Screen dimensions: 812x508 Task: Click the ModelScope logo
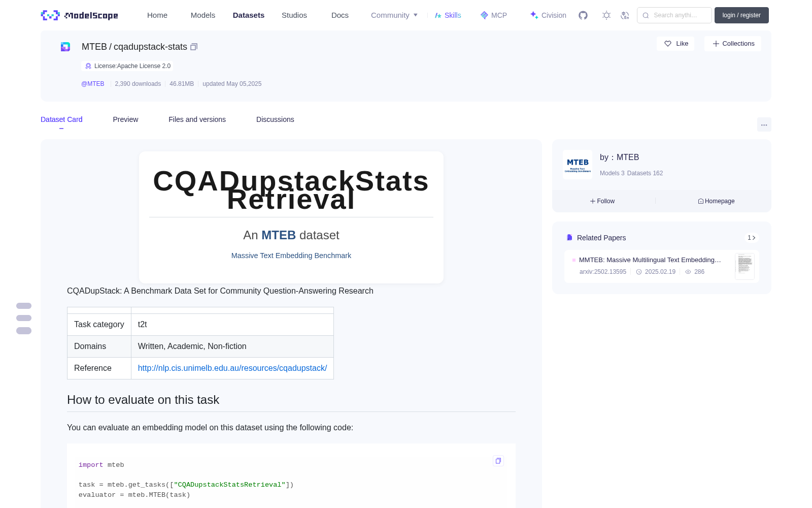[x=79, y=15]
